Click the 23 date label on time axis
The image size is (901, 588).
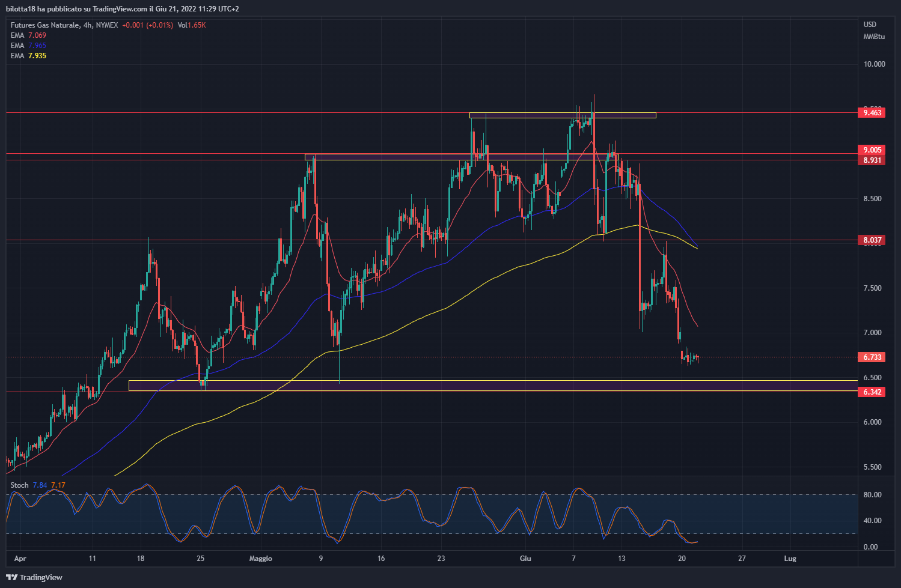[441, 559]
